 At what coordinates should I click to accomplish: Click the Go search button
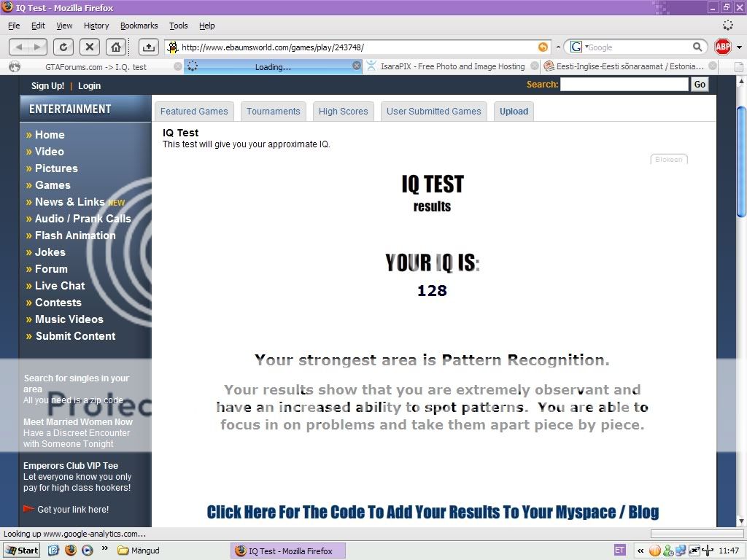point(700,85)
